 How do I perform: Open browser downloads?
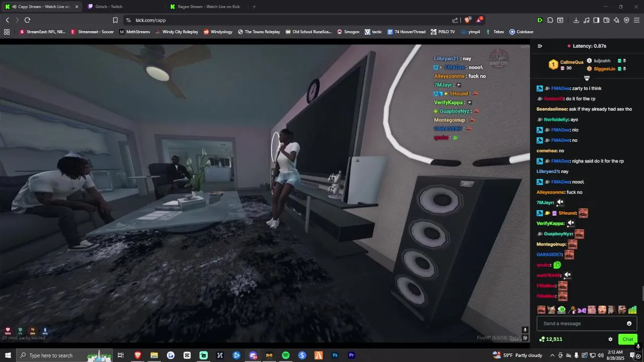(x=576, y=20)
